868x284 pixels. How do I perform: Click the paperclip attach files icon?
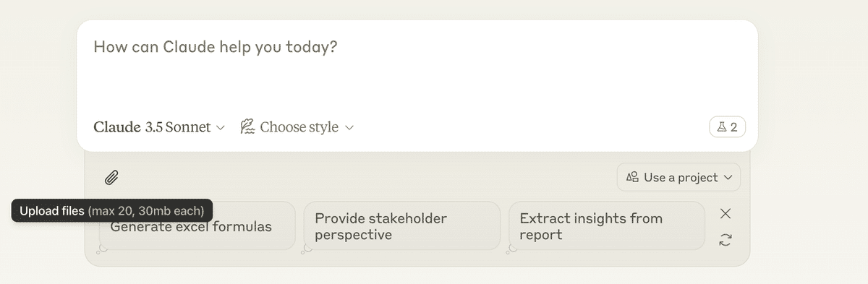(x=111, y=177)
